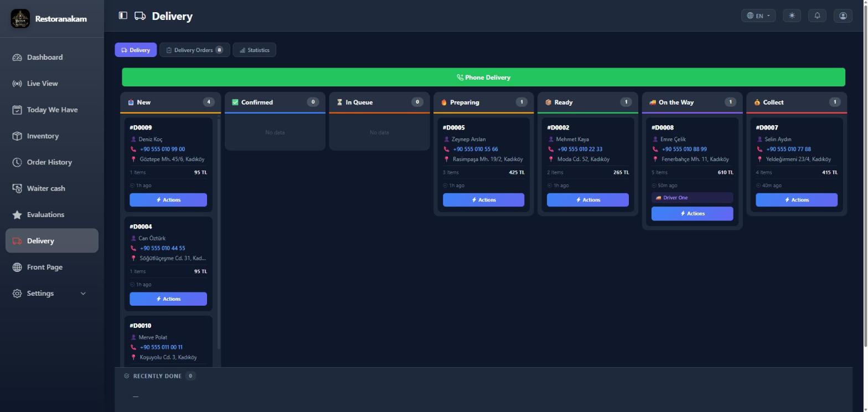The image size is (868, 412).
Task: Expand the Settings menu chevron
Action: [83, 293]
